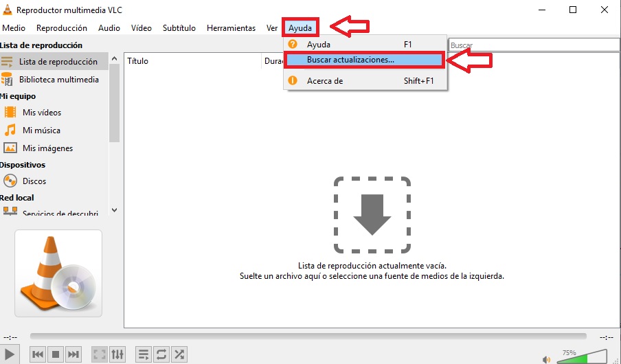The image size is (621, 364).
Task: Open the Herramientas menu
Action: pyautogui.click(x=231, y=28)
